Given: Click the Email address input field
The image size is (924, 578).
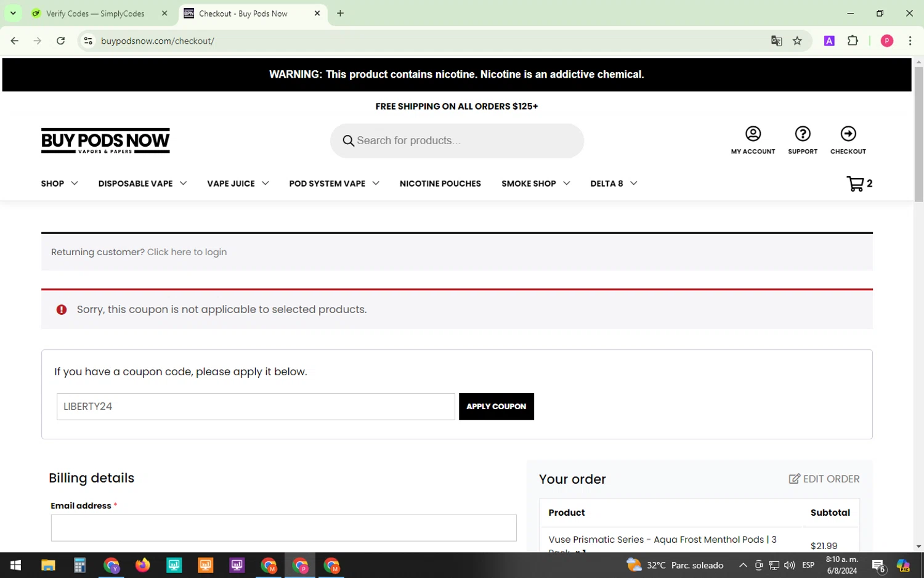Looking at the screenshot, I should click(283, 528).
